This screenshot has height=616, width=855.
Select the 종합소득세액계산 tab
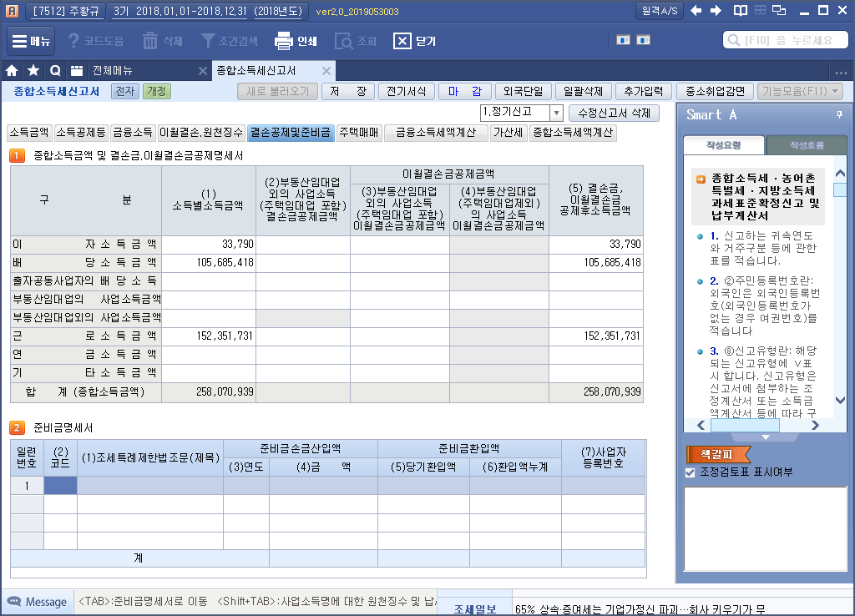(x=573, y=132)
